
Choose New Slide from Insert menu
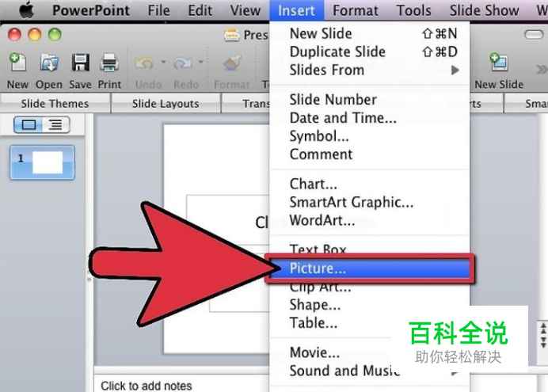pos(370,33)
